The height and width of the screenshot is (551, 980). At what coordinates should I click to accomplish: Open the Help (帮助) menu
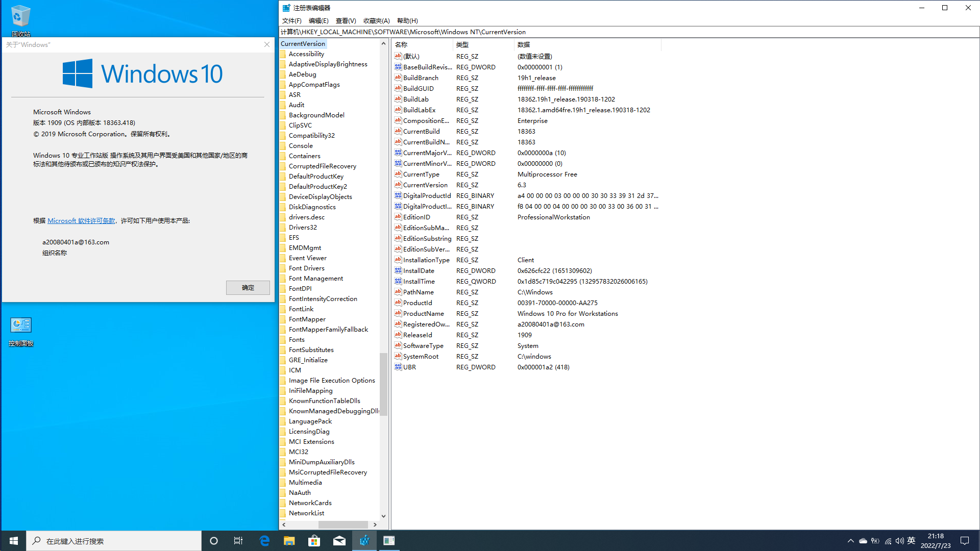[407, 20]
